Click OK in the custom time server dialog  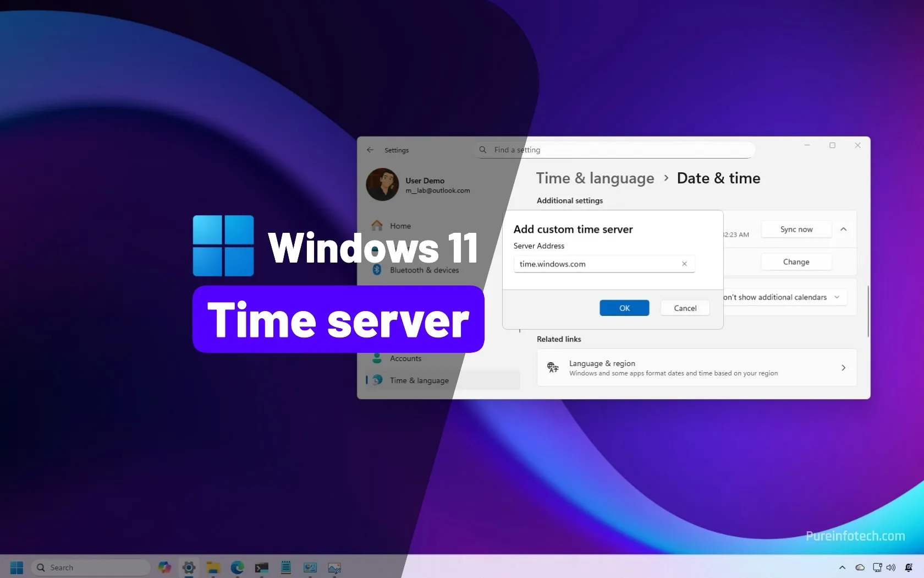point(624,308)
